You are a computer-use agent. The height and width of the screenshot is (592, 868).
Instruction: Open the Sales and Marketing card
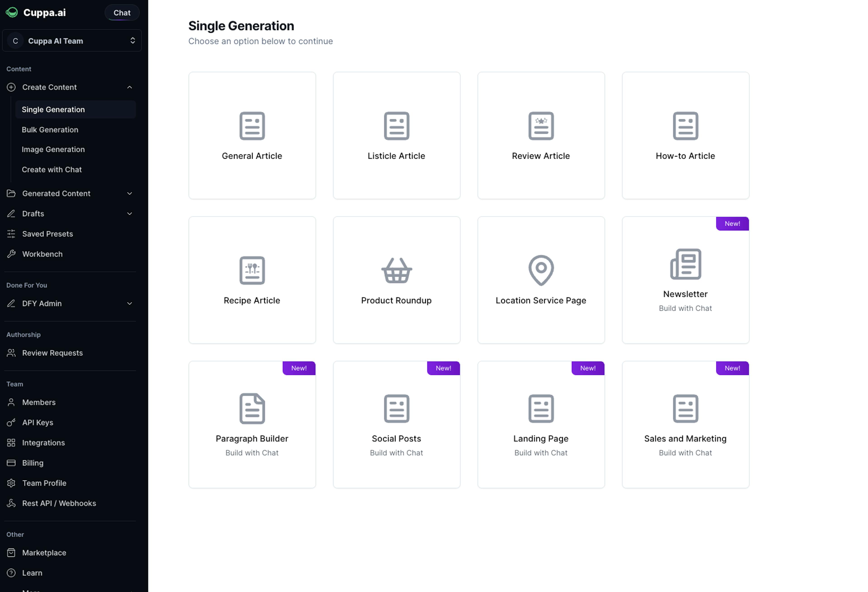click(x=685, y=425)
